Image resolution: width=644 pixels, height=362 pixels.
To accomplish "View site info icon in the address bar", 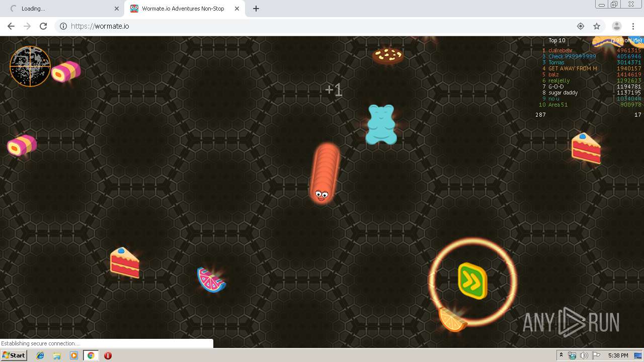I will 63,26.
